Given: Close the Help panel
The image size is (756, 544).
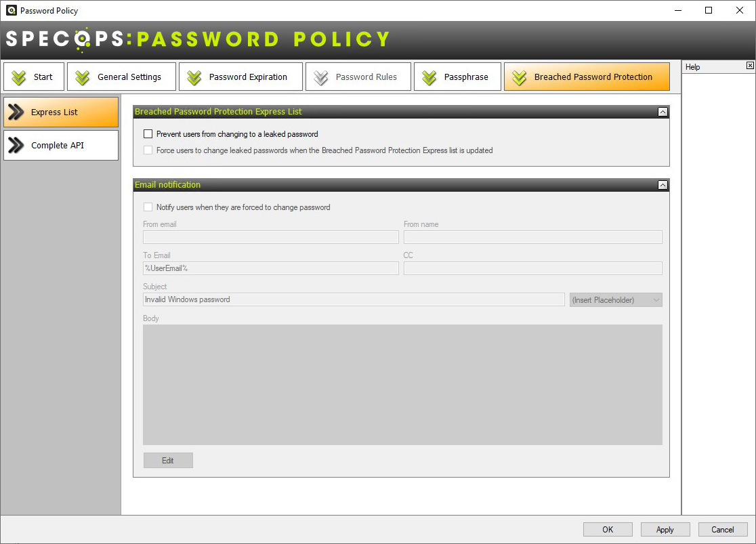Looking at the screenshot, I should [749, 66].
